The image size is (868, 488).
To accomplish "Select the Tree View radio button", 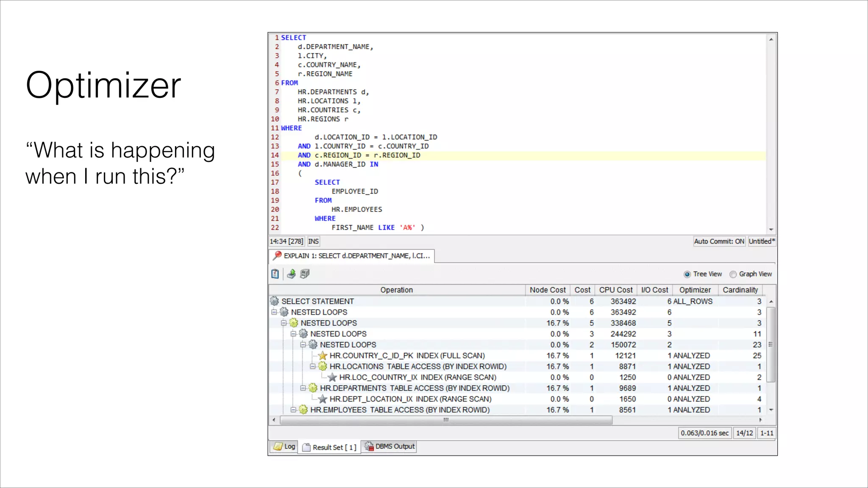I will pyautogui.click(x=687, y=274).
